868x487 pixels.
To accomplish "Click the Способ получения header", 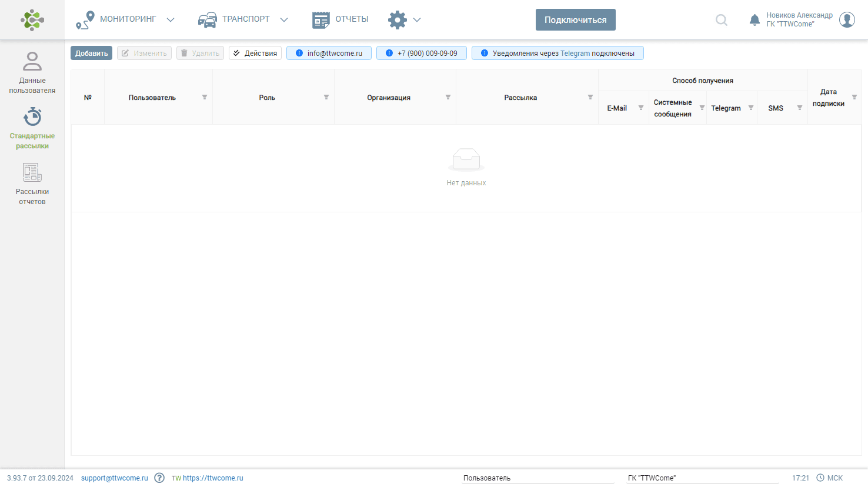I will (703, 81).
